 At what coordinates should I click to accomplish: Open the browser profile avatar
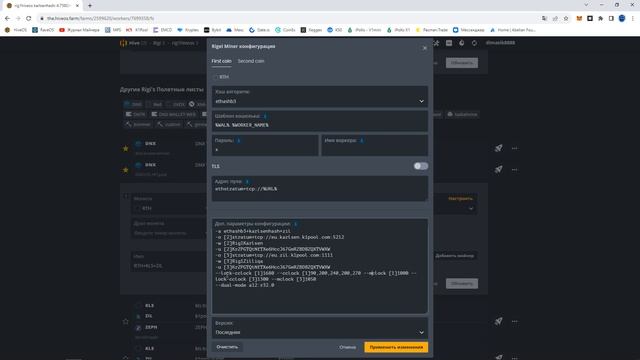[x=622, y=18]
